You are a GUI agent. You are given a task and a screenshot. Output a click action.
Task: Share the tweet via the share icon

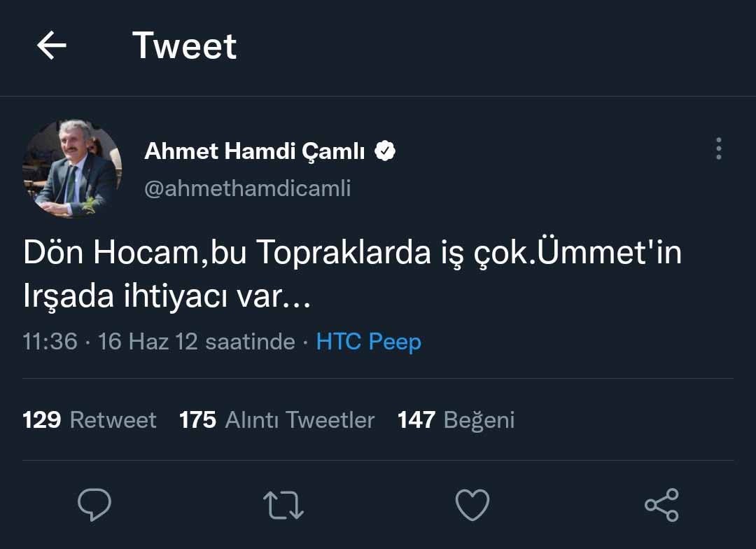pyautogui.click(x=661, y=504)
